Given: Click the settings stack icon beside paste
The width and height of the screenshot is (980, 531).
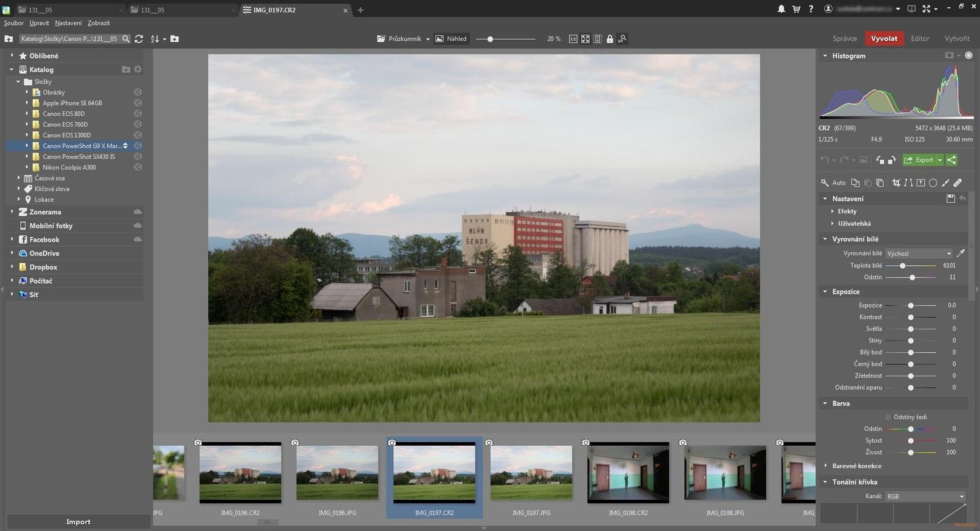Looking at the screenshot, I should pos(880,183).
